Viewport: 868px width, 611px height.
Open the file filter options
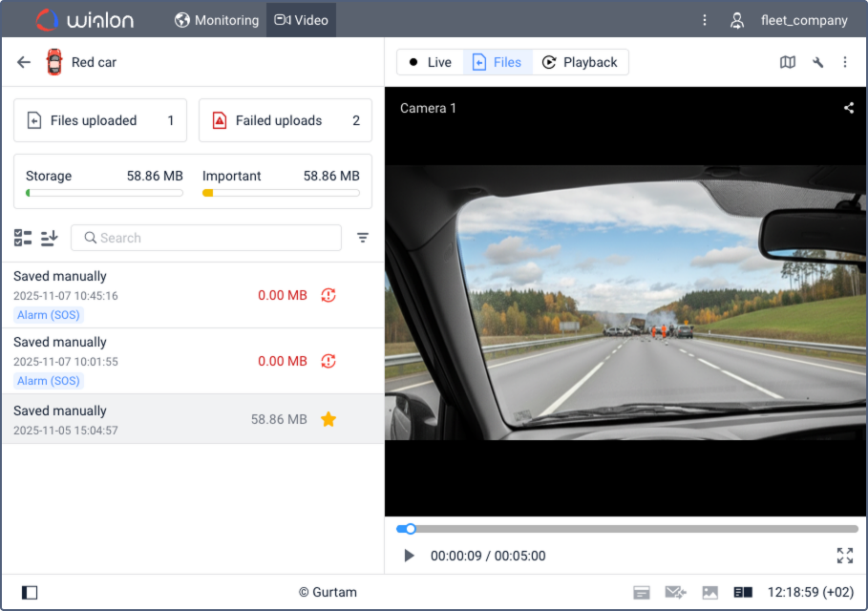[x=363, y=238]
